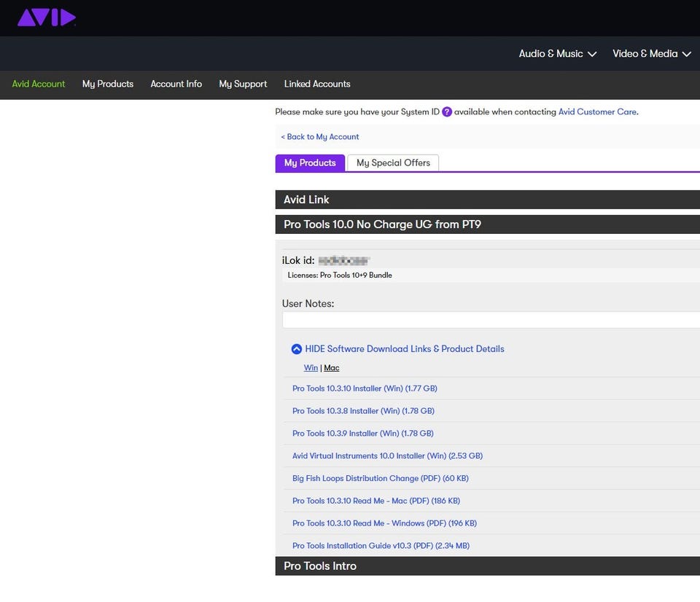Open Pro Tools Installation Guide v10.3 PDF
This screenshot has height=602, width=700.
point(381,546)
